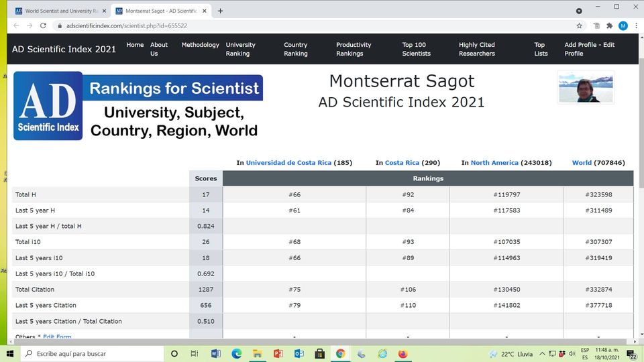Image resolution: width=644 pixels, height=362 pixels.
Task: Open Highly Cited Researchers page
Action: 476,49
